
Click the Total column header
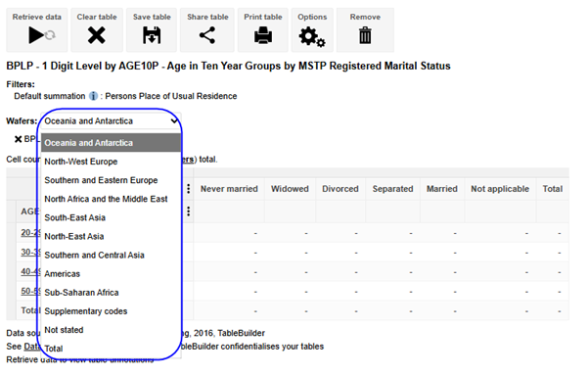pyautogui.click(x=553, y=189)
